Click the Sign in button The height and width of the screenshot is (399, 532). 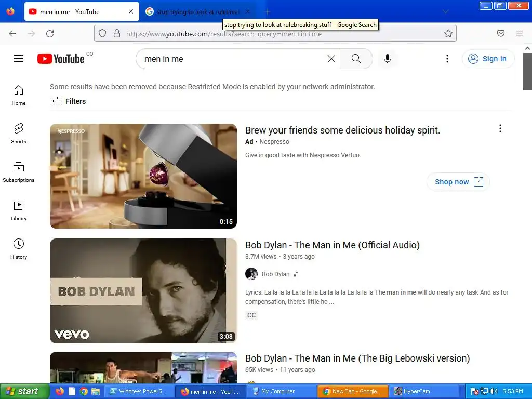click(x=488, y=59)
